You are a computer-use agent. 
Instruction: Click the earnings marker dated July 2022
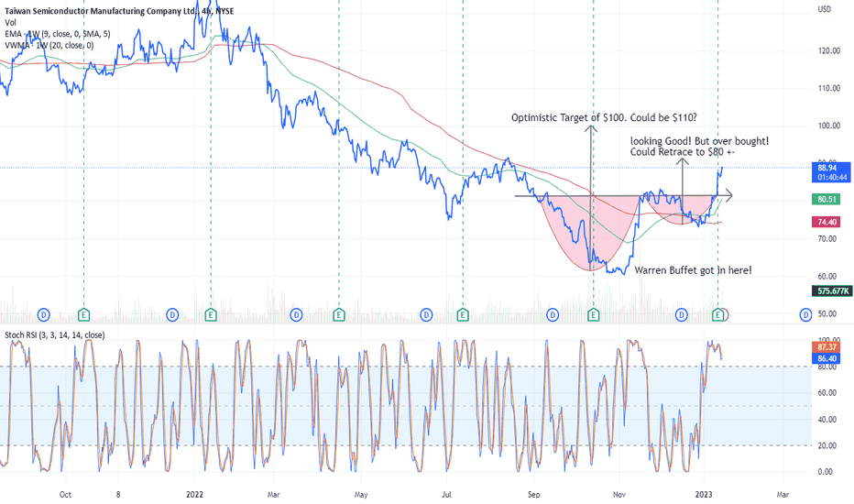463,314
